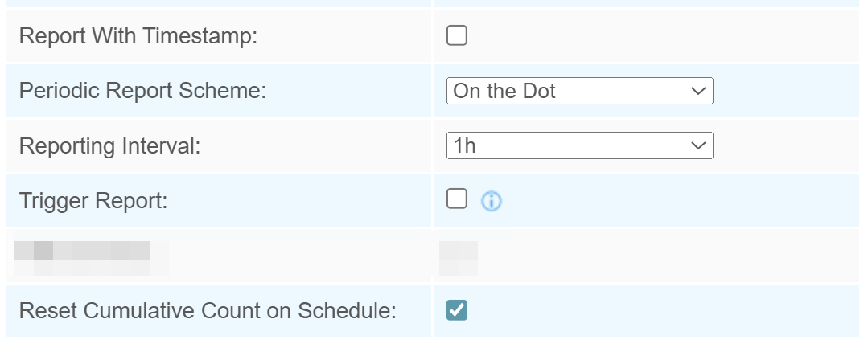Click the Periodic Report Scheme label

(142, 91)
